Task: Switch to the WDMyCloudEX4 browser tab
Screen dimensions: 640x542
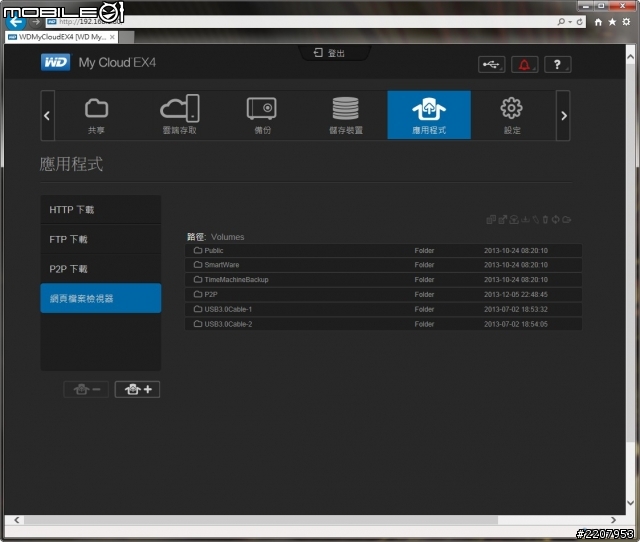Action: click(62, 37)
